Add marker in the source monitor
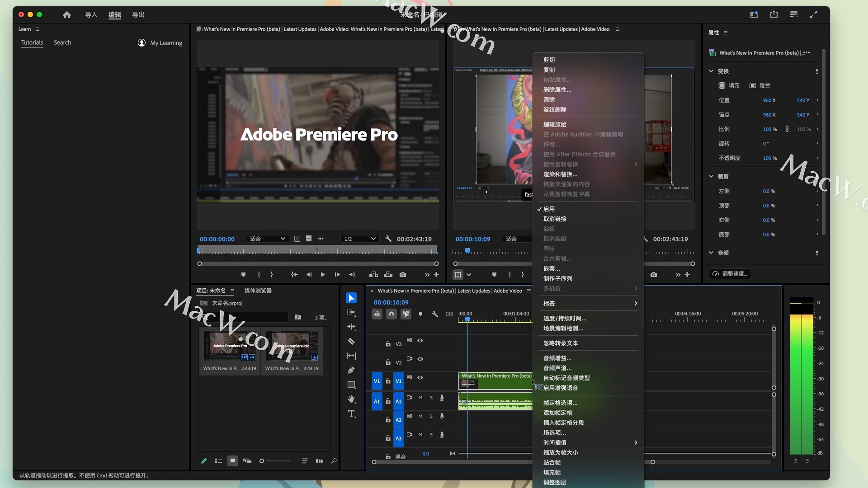The width and height of the screenshot is (868, 488). pos(243,275)
